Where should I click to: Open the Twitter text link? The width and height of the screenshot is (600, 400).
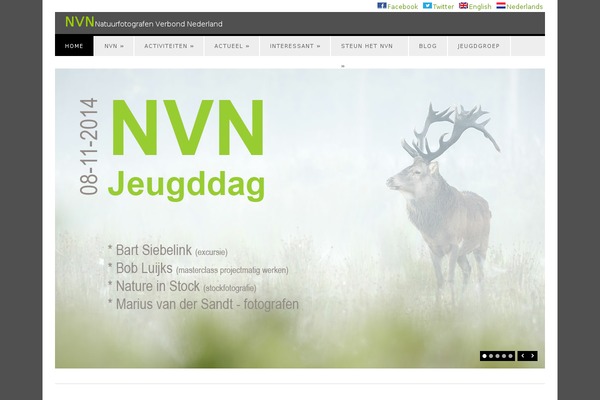(443, 7)
